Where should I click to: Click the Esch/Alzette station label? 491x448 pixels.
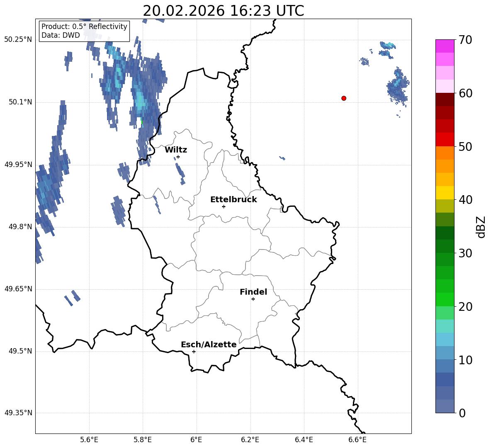coord(209,344)
